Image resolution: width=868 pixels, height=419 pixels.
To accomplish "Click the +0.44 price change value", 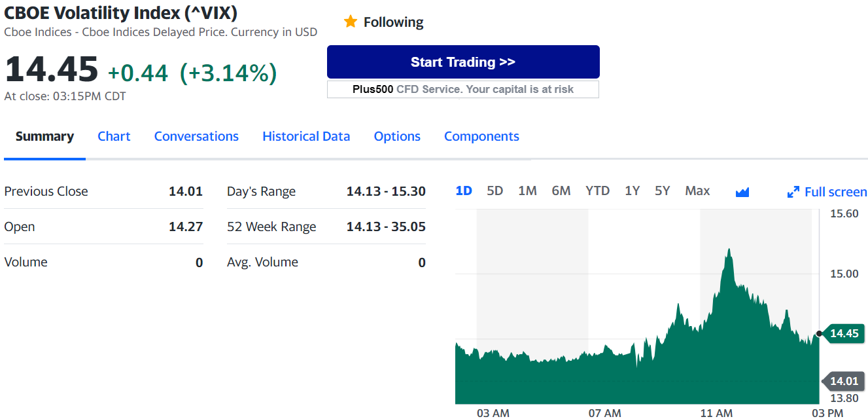I will click(x=137, y=73).
